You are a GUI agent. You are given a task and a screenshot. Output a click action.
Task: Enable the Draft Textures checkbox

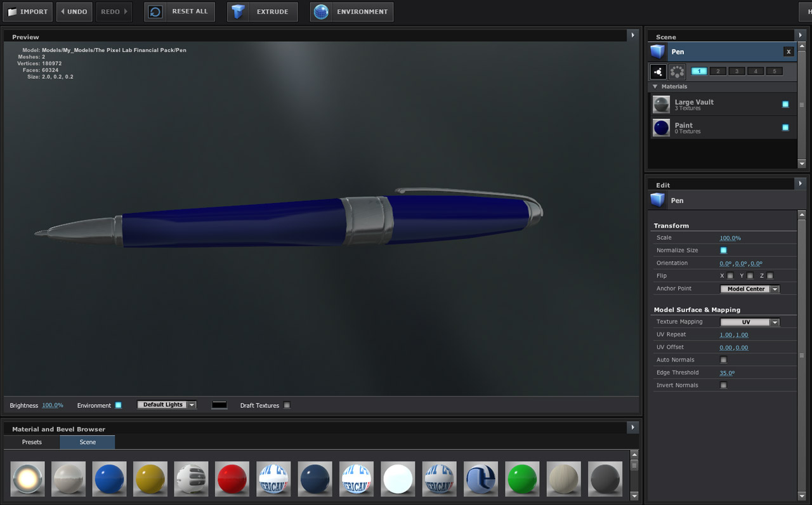(x=287, y=405)
